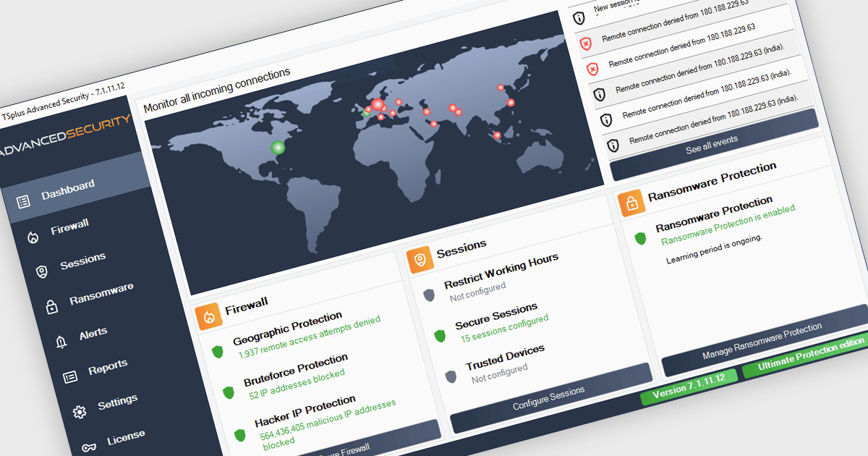Click the orange Sessions card icon
Image resolution: width=868 pixels, height=456 pixels.
pos(420,260)
